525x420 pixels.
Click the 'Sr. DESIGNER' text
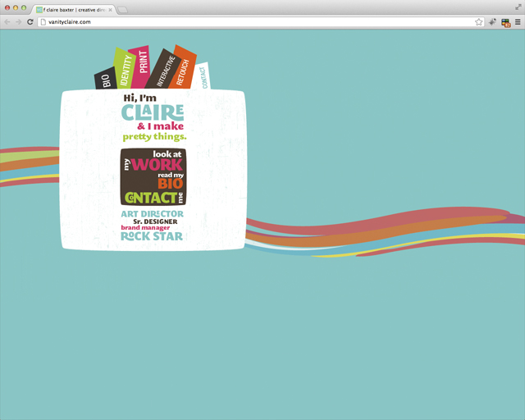tap(155, 221)
